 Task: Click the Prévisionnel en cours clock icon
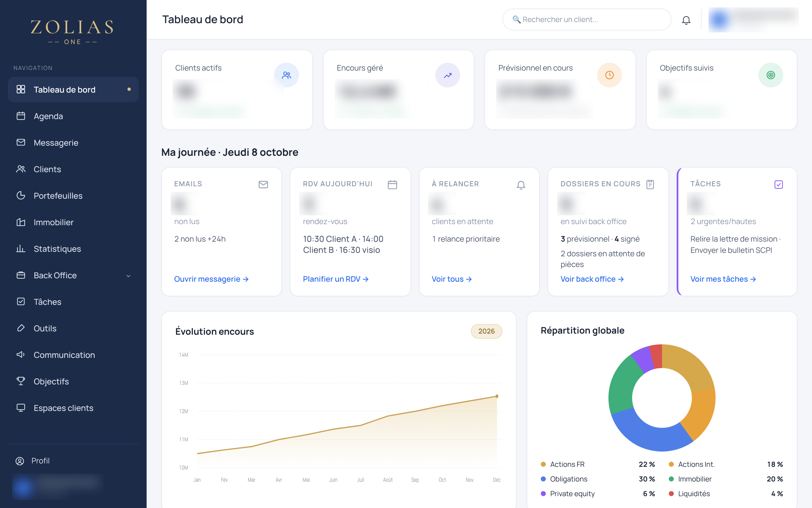click(x=609, y=75)
